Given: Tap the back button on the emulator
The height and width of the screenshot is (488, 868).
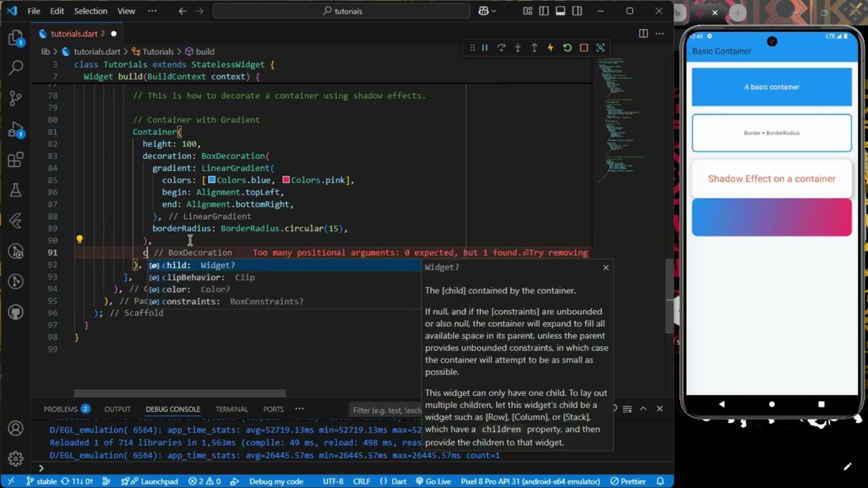Looking at the screenshot, I should (722, 404).
